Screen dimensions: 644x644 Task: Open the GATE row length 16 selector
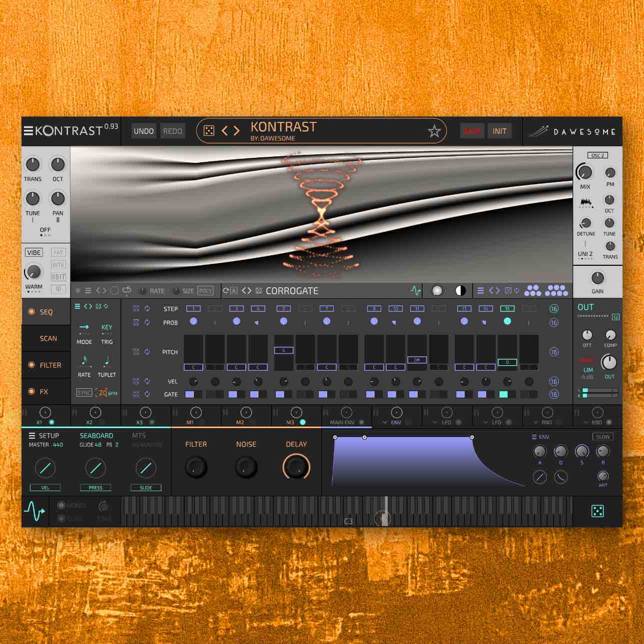[554, 394]
